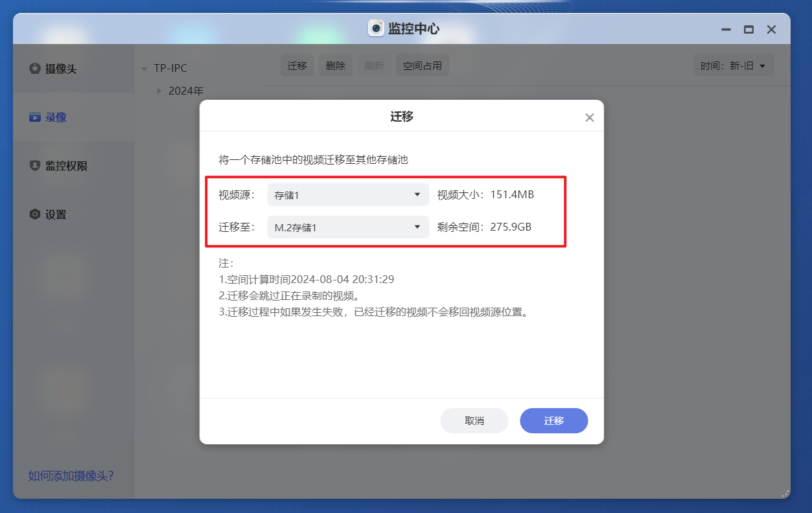The image size is (812, 513).
Task: Open the 如何添加摄像头? help link
Action: (x=70, y=475)
